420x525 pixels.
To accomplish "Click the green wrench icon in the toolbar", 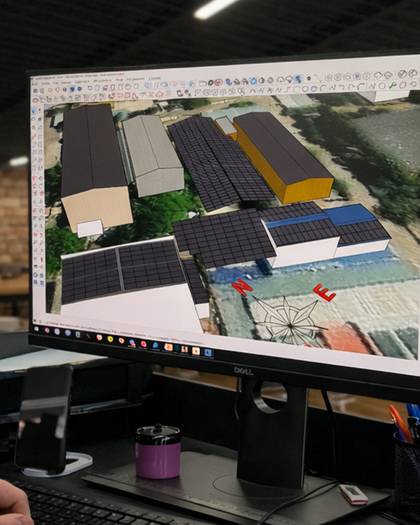I will click(392, 85).
